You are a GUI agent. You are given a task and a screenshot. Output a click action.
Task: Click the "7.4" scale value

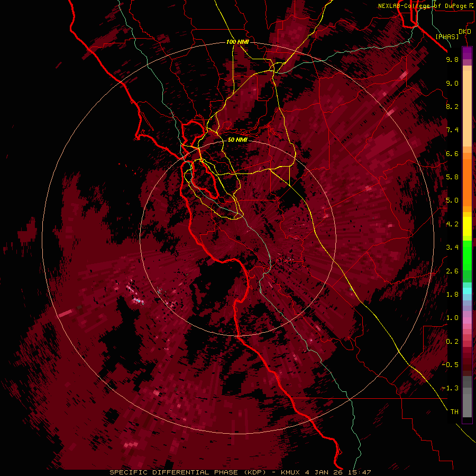[x=452, y=130]
